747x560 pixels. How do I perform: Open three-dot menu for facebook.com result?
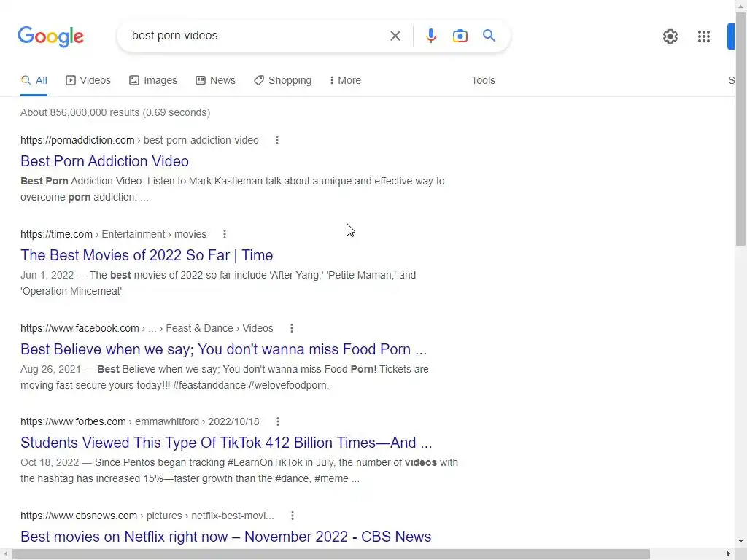click(292, 328)
